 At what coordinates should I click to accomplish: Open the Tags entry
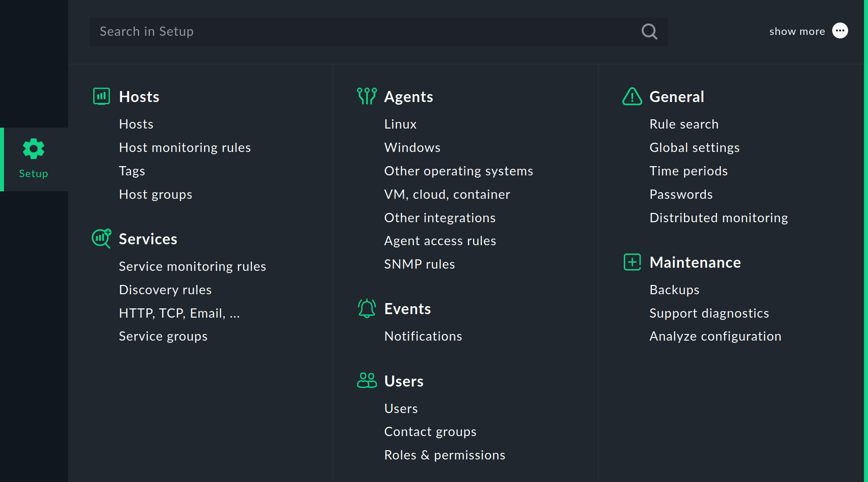[x=132, y=171]
